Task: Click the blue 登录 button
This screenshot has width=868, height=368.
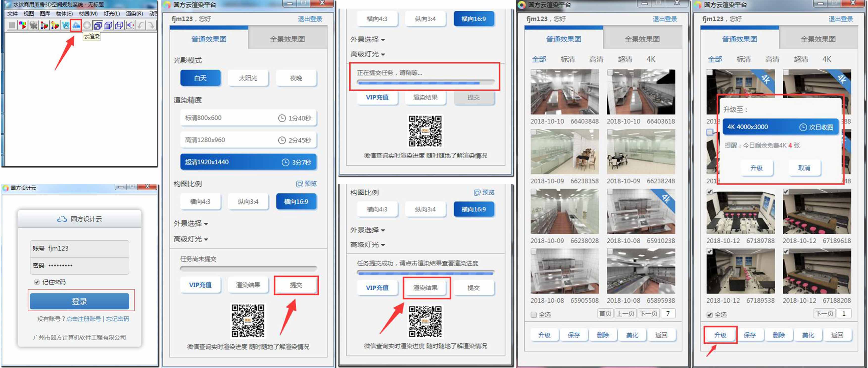Action: (79, 301)
